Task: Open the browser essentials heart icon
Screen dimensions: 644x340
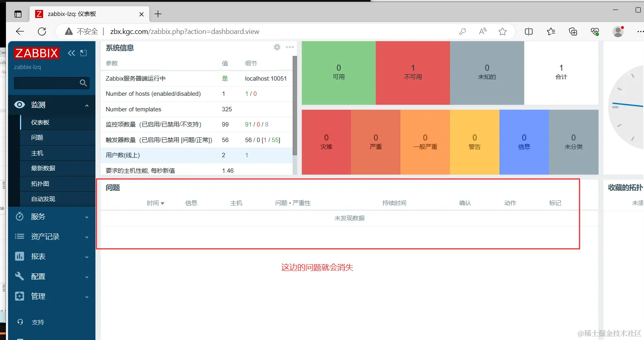Action: pyautogui.click(x=595, y=32)
